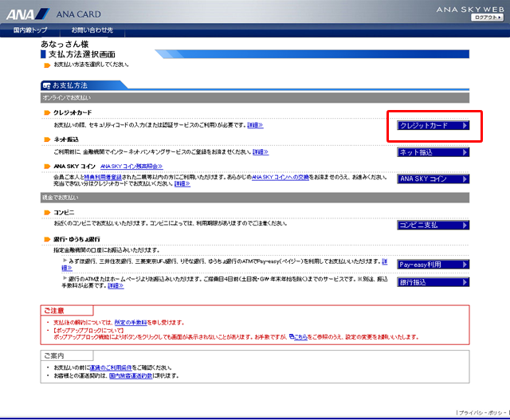Open 詳細 link for bank ATM transfer description
The width and height of the screenshot is (510, 420).
tap(116, 285)
